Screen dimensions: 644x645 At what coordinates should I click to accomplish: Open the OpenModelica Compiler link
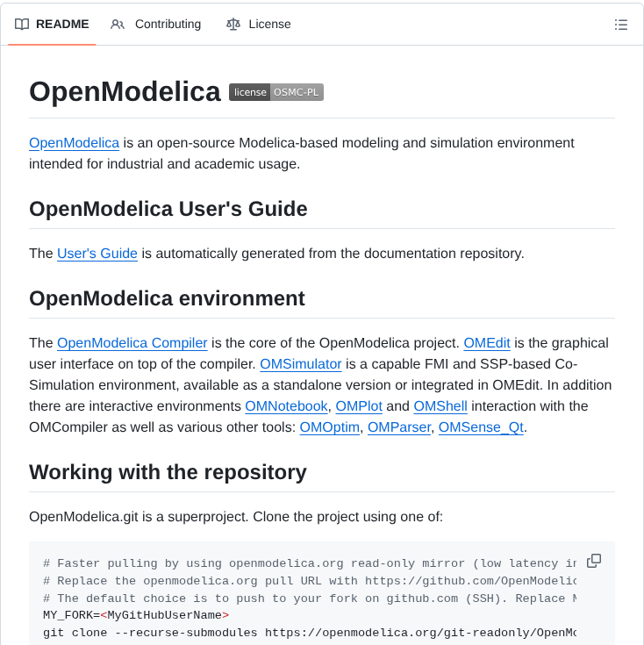tap(132, 343)
